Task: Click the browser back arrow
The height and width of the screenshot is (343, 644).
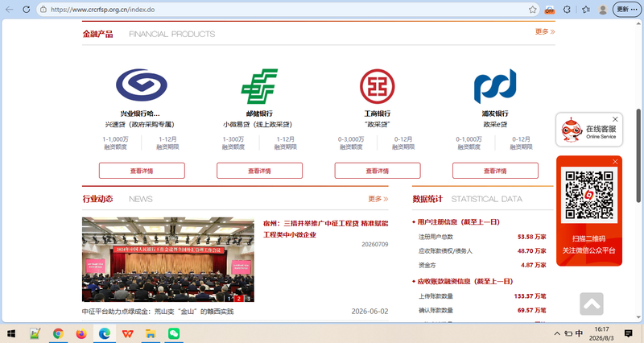Action: click(x=9, y=10)
